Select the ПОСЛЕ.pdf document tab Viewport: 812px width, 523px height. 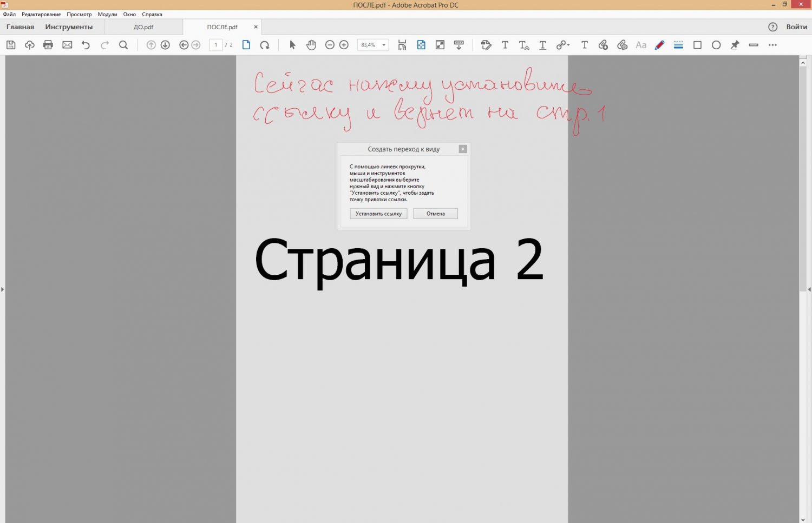222,27
